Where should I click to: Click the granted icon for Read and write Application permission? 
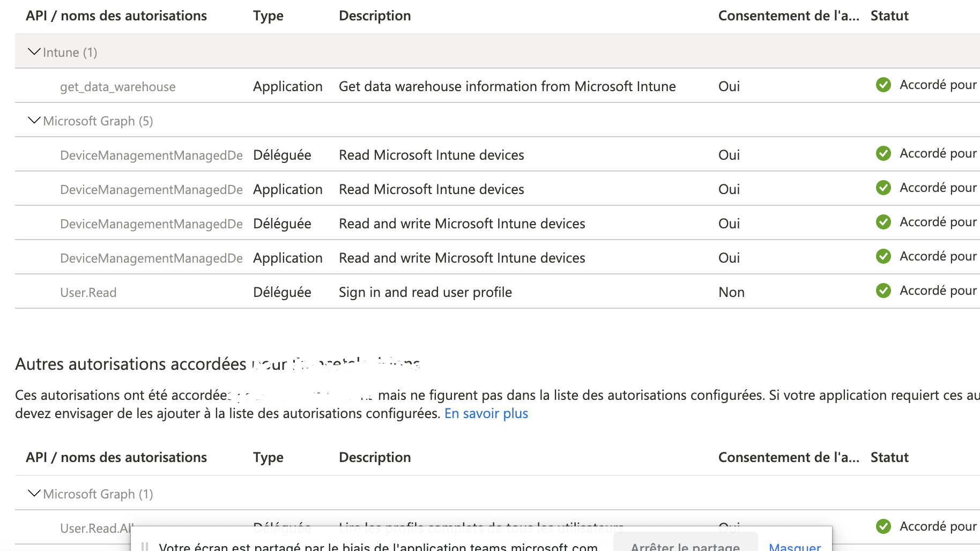point(883,256)
